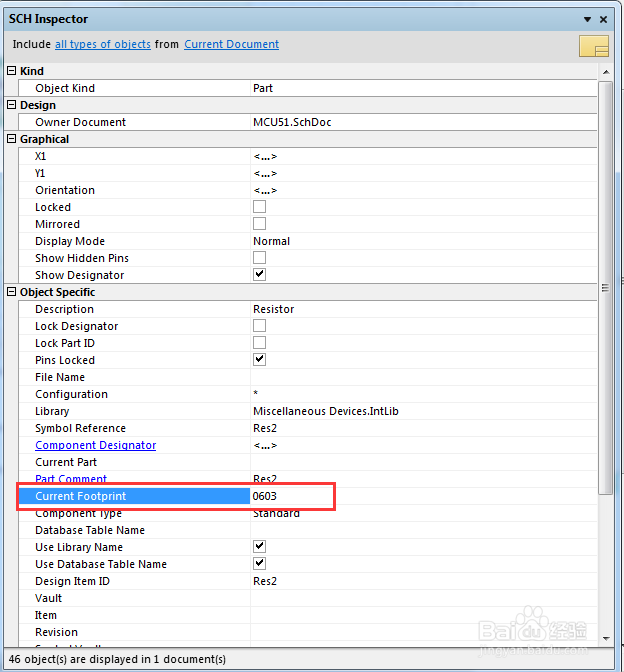
Task: Click Symbol Reference value Res2
Action: (423, 428)
